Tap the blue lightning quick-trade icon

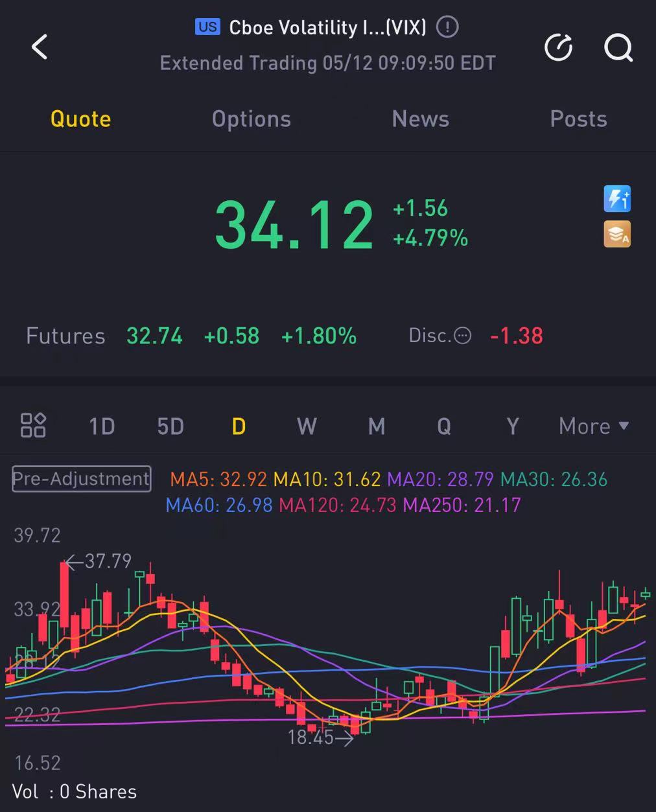616,199
